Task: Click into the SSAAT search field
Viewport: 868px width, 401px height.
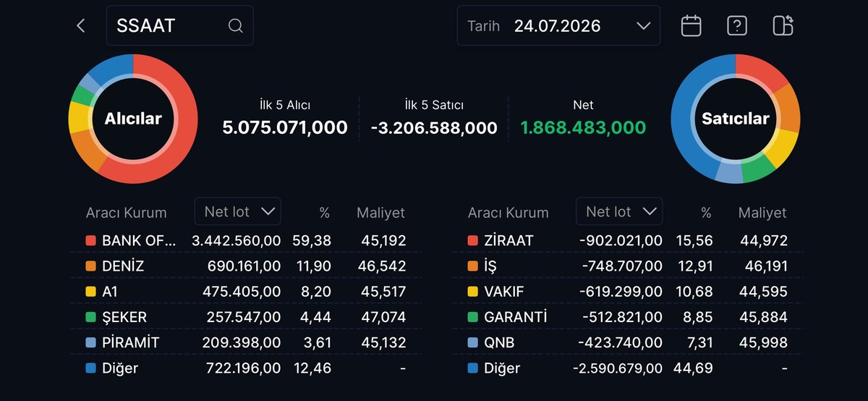Action: coord(179,26)
